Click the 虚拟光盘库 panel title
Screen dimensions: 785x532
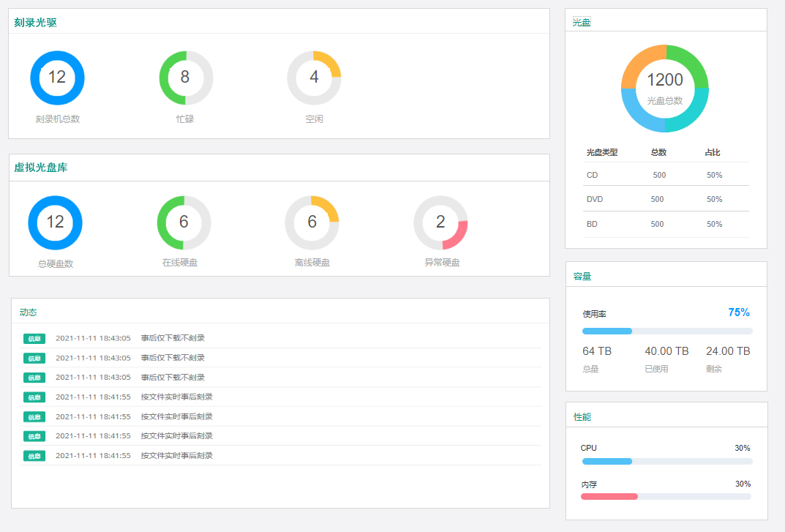click(41, 168)
